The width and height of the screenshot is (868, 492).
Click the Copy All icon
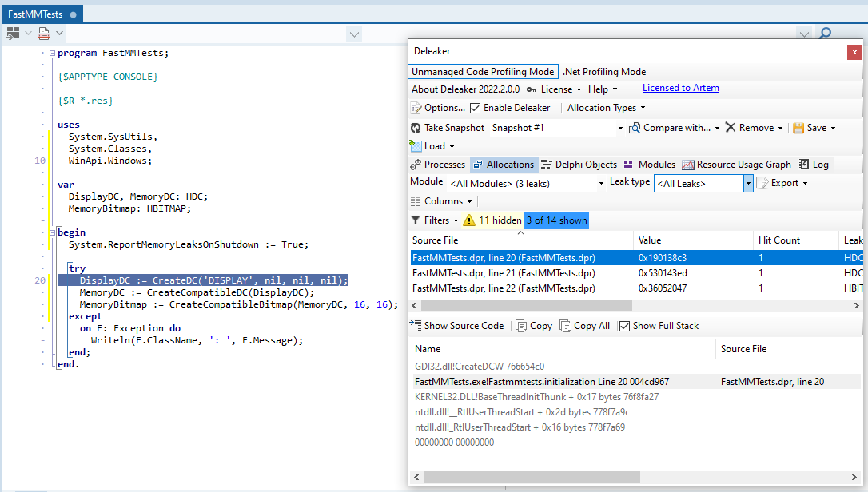pyautogui.click(x=565, y=325)
